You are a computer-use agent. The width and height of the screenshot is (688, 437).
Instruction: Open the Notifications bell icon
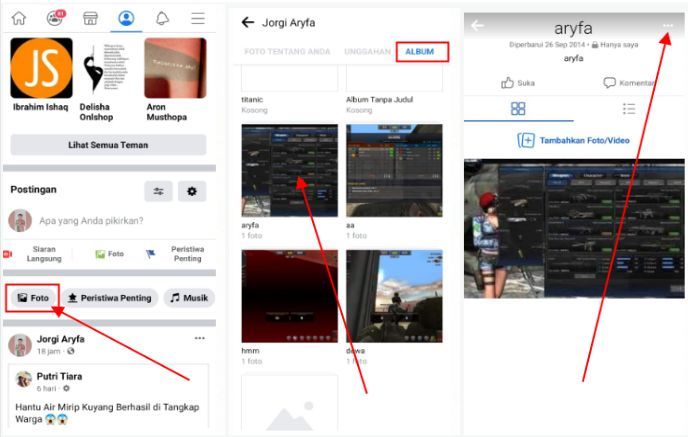pos(162,18)
